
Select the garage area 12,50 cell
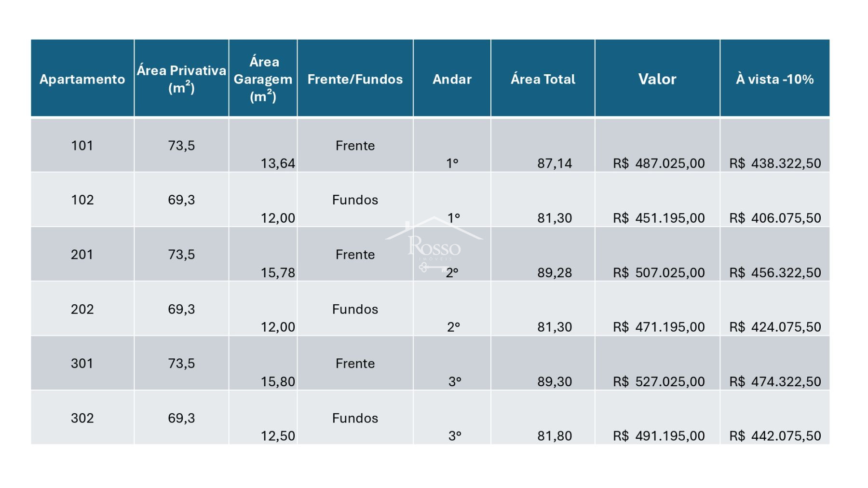[278, 436]
